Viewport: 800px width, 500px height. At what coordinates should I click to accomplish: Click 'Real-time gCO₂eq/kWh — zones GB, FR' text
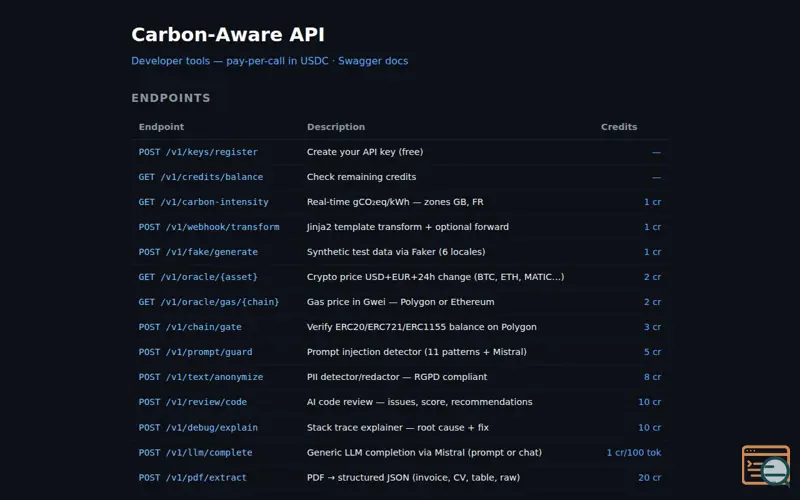(395, 202)
